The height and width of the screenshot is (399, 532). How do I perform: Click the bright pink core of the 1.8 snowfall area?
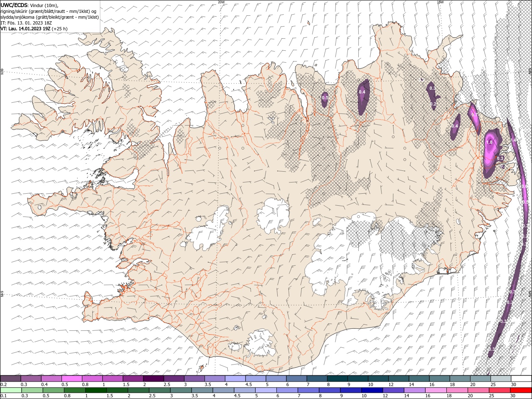491,149
